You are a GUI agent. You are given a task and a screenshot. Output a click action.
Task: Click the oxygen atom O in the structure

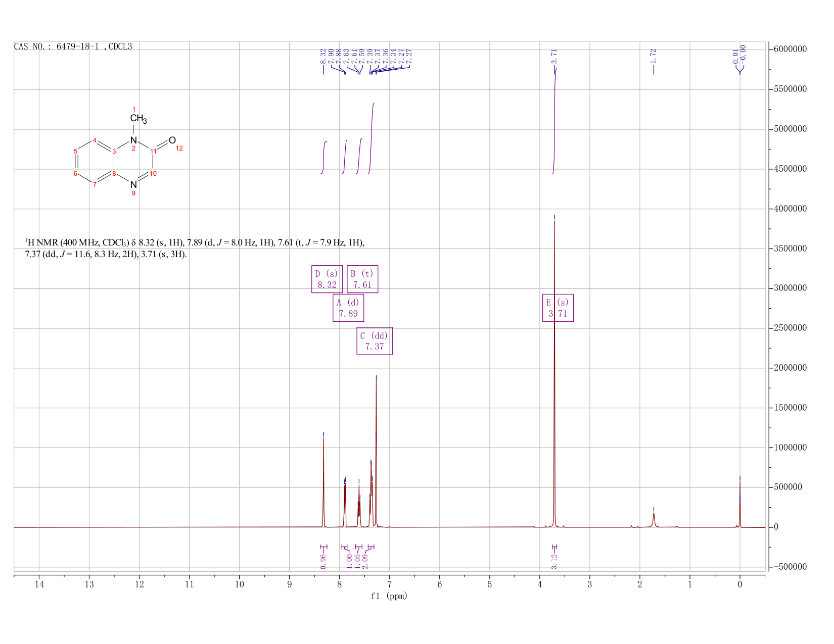click(x=172, y=140)
